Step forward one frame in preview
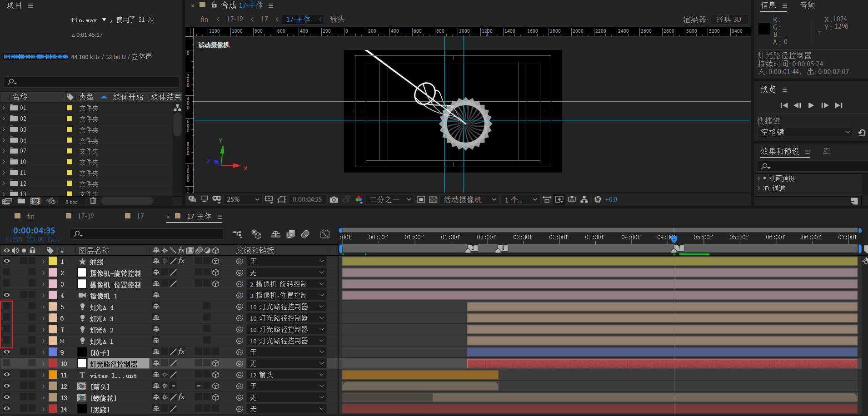The height and width of the screenshot is (416, 868). click(825, 105)
